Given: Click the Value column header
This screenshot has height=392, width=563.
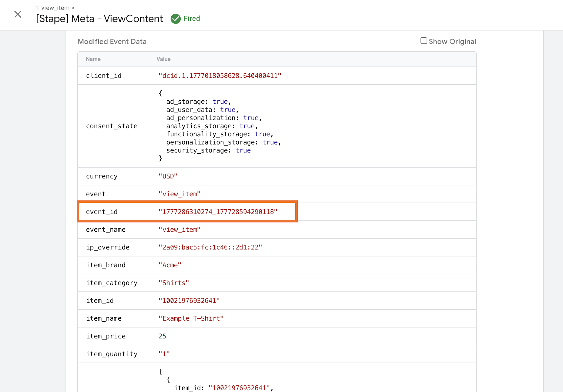Looking at the screenshot, I should point(164,59).
